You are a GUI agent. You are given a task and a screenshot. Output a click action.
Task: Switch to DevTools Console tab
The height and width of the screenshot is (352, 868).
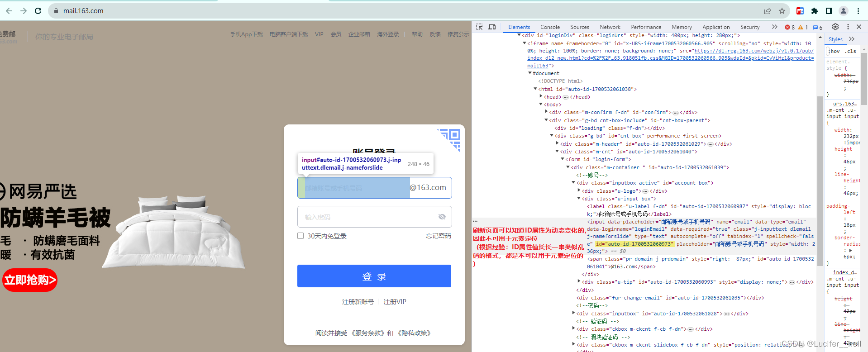(550, 27)
